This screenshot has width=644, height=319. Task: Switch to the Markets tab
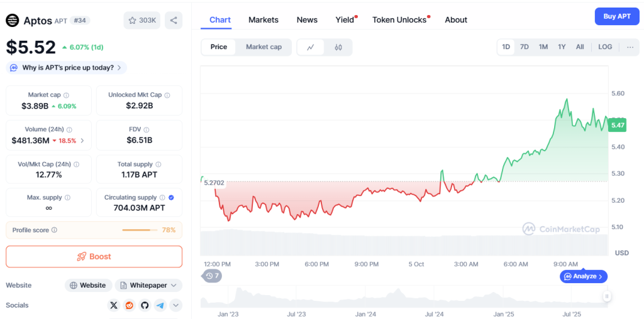pyautogui.click(x=263, y=19)
